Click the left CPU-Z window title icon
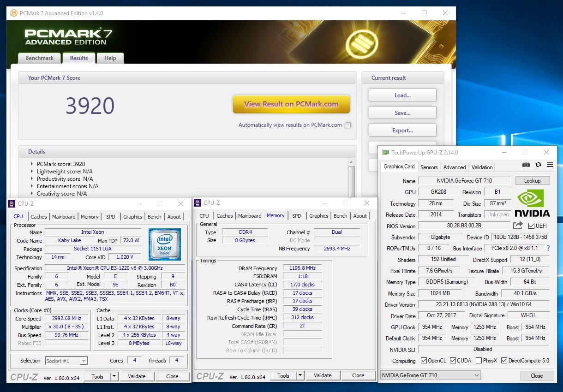The image size is (563, 392). [x=12, y=203]
